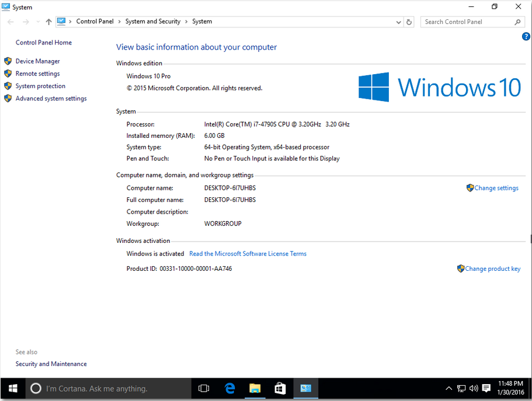Read the Microsoft Software License Terms
The height and width of the screenshot is (401, 532).
click(248, 254)
